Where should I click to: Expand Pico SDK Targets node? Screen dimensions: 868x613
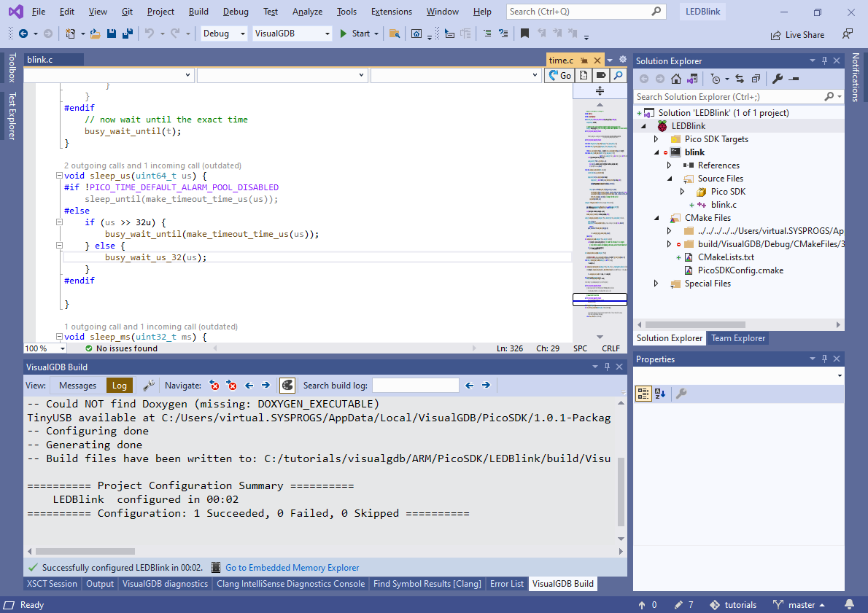656,139
